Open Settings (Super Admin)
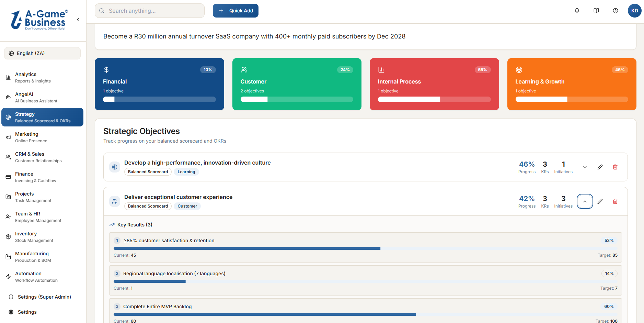The width and height of the screenshot is (644, 323). coord(42,297)
